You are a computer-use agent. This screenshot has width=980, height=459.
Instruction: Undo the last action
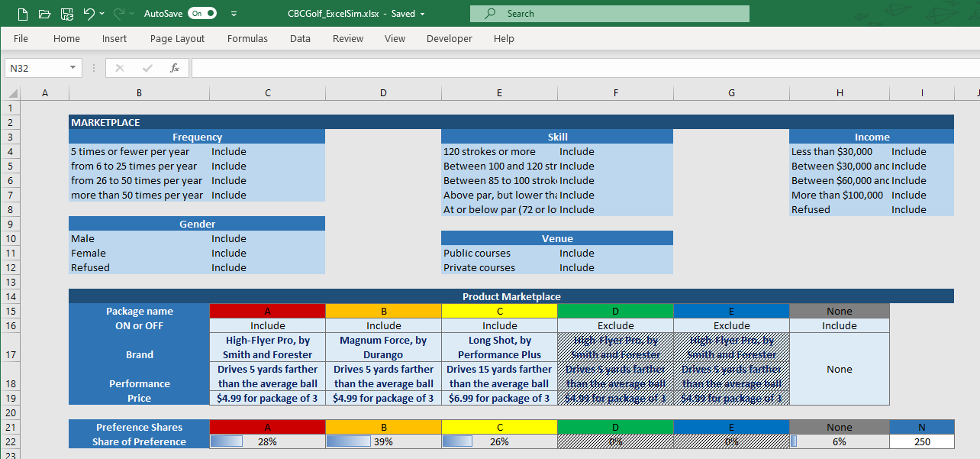coord(89,13)
